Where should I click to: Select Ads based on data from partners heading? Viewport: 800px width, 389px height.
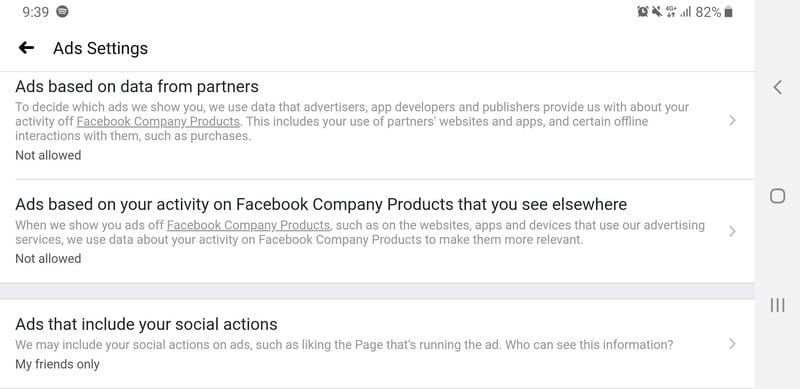[137, 87]
